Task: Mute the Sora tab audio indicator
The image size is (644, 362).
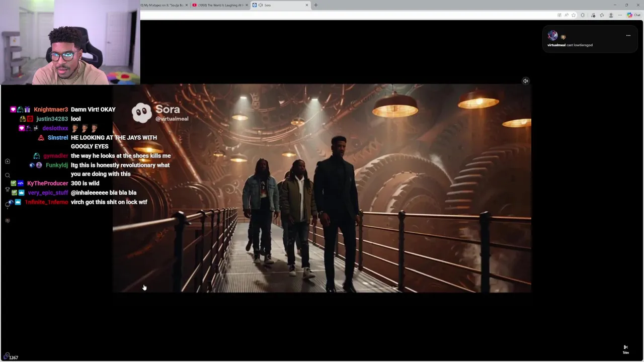Action: (260, 5)
